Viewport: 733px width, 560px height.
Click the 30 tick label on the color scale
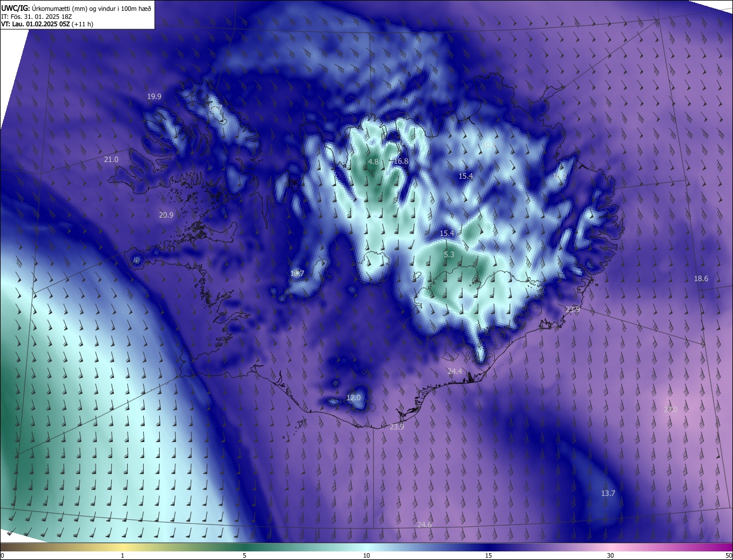point(610,556)
